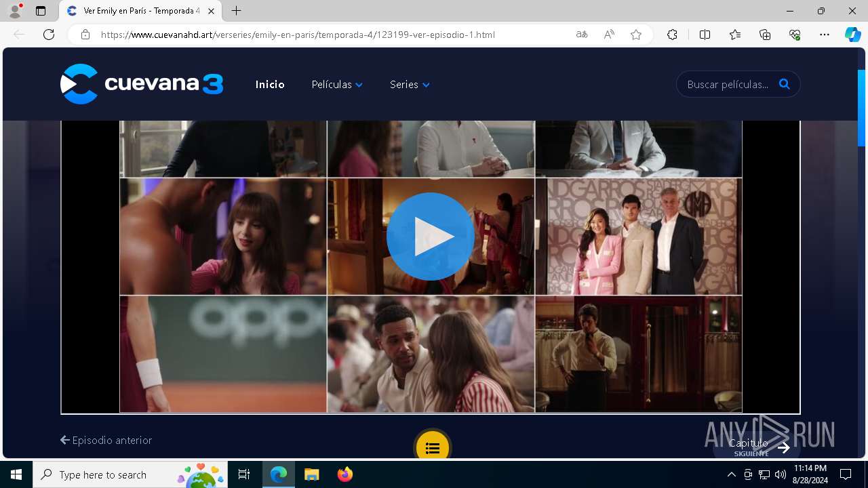Open Edge Settings and more menu
The height and width of the screenshot is (488, 868).
pyautogui.click(x=825, y=35)
